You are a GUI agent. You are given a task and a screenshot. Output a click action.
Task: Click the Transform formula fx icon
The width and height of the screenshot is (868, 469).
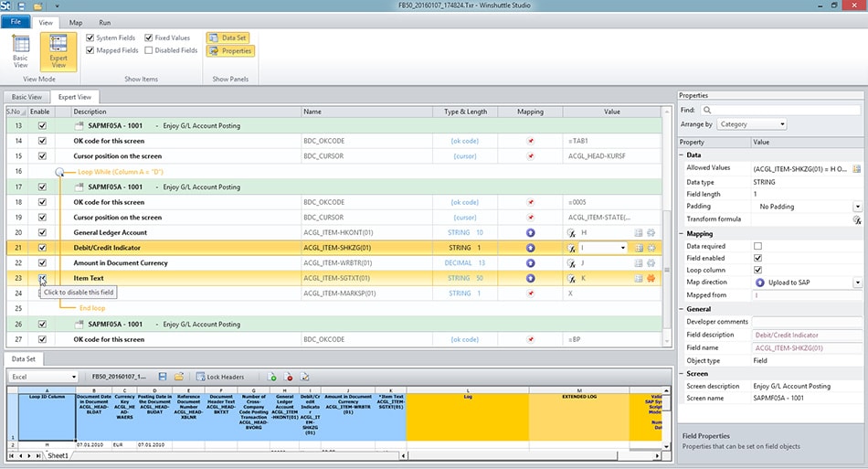[x=856, y=220]
